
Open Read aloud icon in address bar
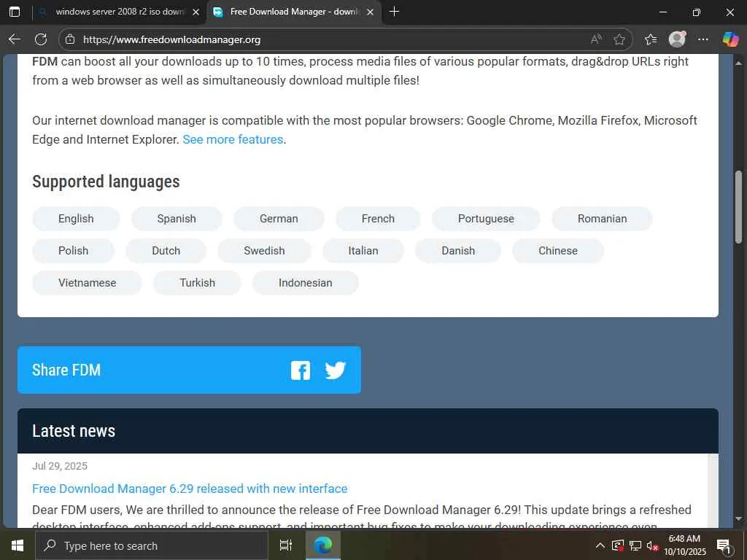click(596, 39)
